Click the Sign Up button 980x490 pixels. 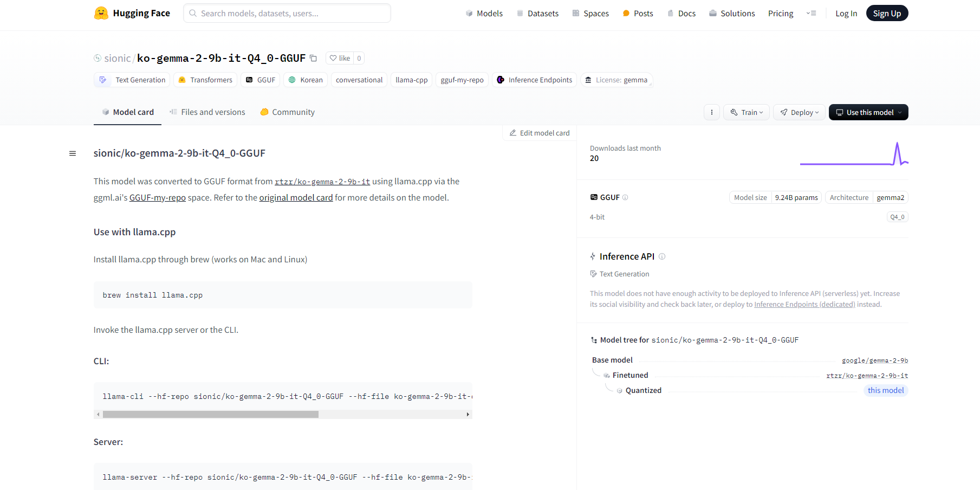(x=887, y=13)
